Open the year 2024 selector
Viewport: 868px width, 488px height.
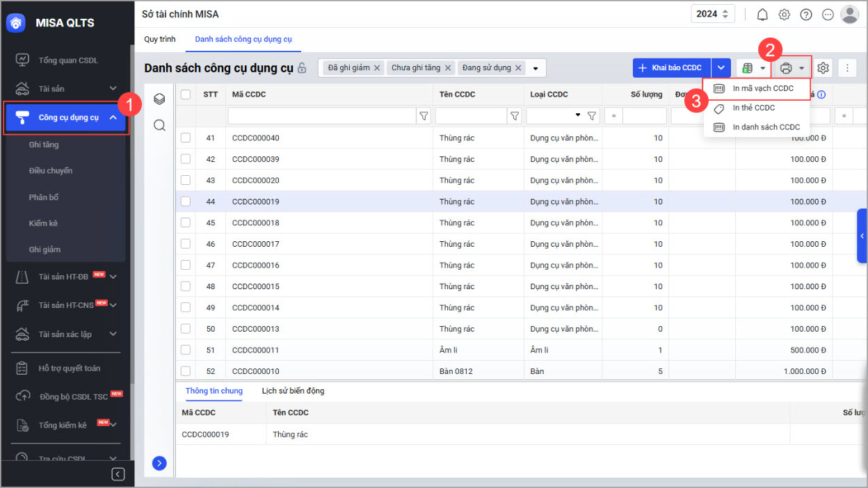(x=713, y=14)
